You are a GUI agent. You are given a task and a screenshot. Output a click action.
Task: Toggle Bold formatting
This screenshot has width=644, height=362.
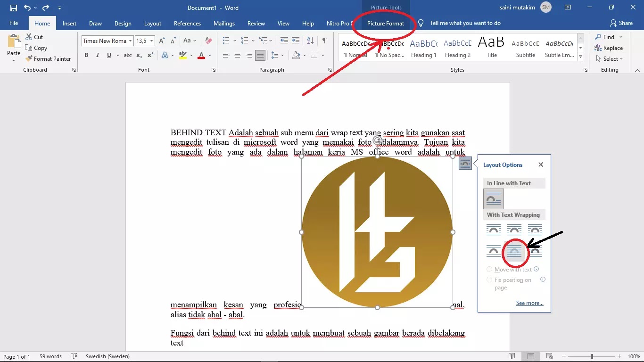[86, 55]
